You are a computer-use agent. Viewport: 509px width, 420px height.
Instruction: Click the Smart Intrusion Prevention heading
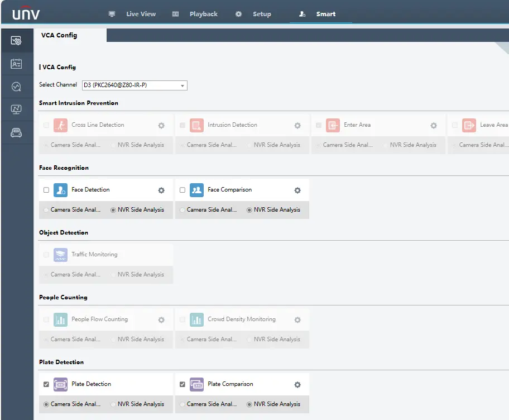(79, 103)
